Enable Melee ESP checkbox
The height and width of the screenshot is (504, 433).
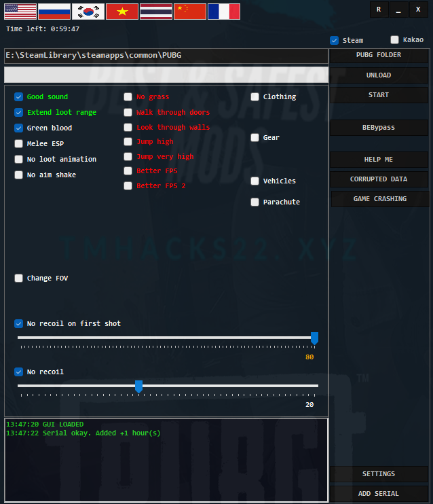pyautogui.click(x=18, y=144)
